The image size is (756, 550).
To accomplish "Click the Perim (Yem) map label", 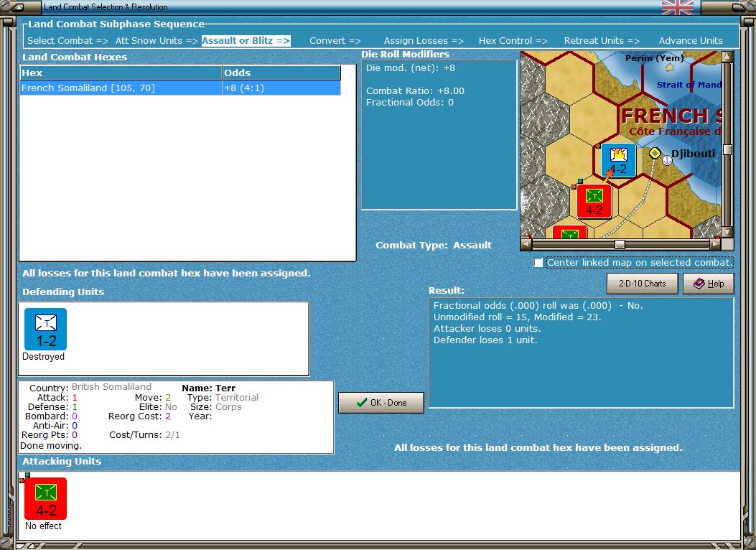I will (x=654, y=58).
